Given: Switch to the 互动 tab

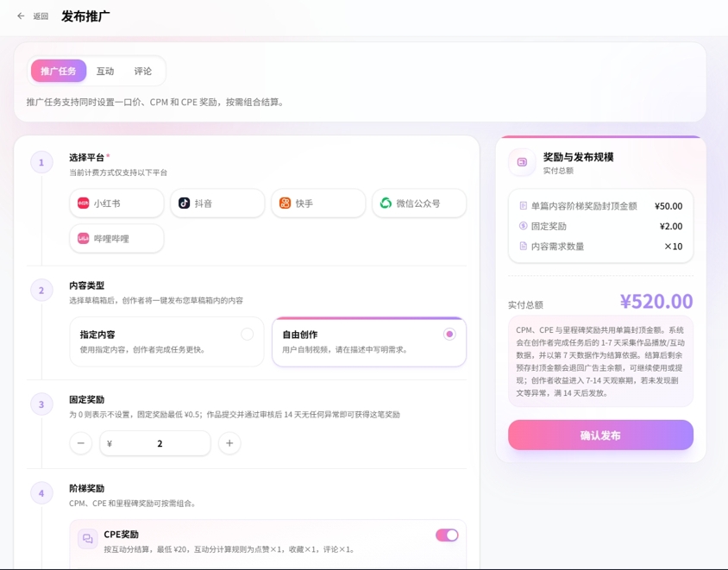Looking at the screenshot, I should pos(105,71).
